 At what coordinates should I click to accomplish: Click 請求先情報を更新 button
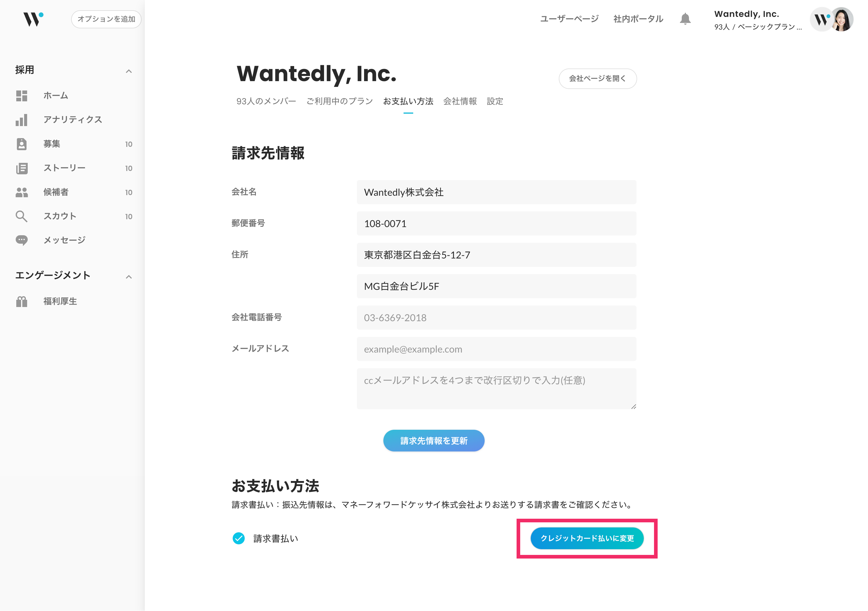pyautogui.click(x=434, y=441)
